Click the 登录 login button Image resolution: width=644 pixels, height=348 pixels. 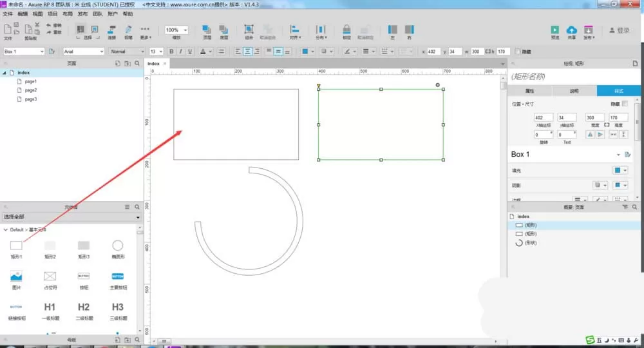[620, 30]
